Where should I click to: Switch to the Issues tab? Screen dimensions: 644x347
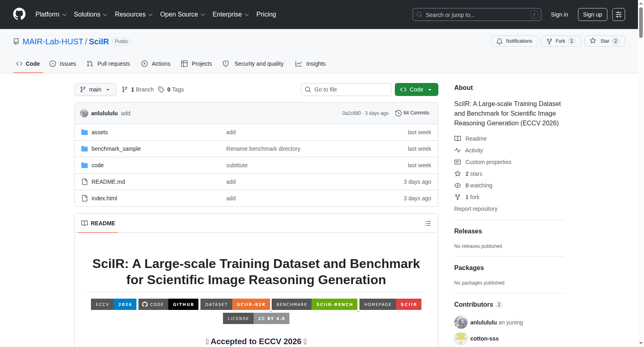[63, 64]
